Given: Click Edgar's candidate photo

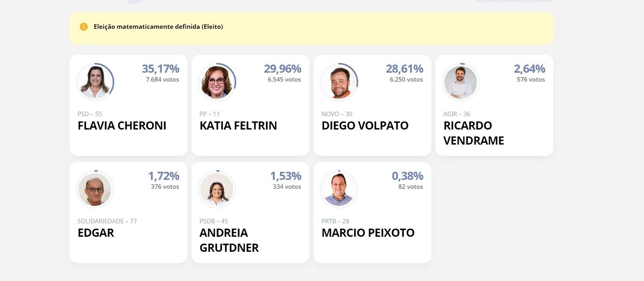Looking at the screenshot, I should pos(95,190).
